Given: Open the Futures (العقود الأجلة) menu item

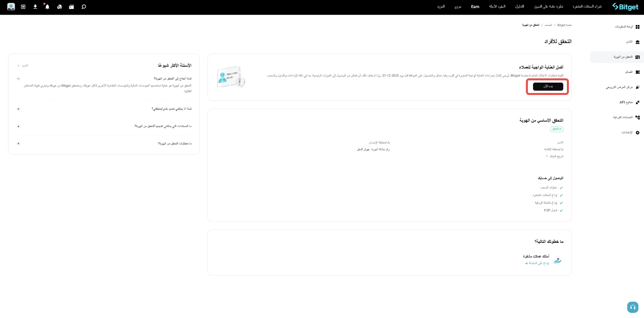Looking at the screenshot, I should pos(497,7).
